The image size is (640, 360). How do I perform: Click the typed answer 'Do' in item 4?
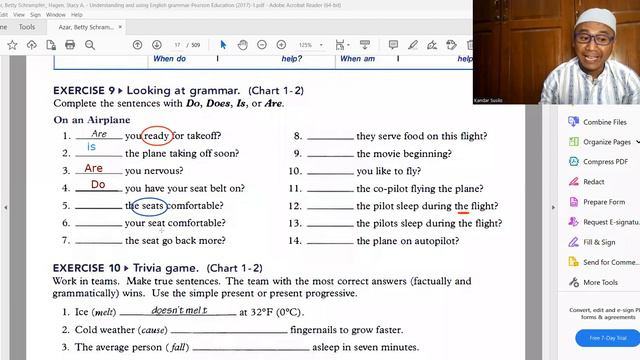click(98, 184)
